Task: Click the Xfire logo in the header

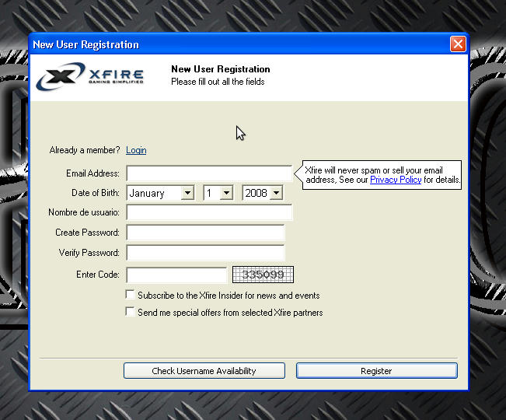Action: pyautogui.click(x=89, y=76)
